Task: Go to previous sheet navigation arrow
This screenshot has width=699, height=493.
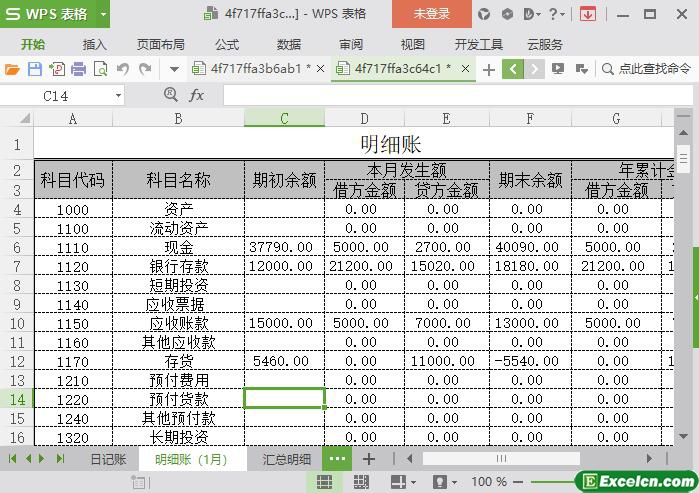Action: (x=29, y=459)
